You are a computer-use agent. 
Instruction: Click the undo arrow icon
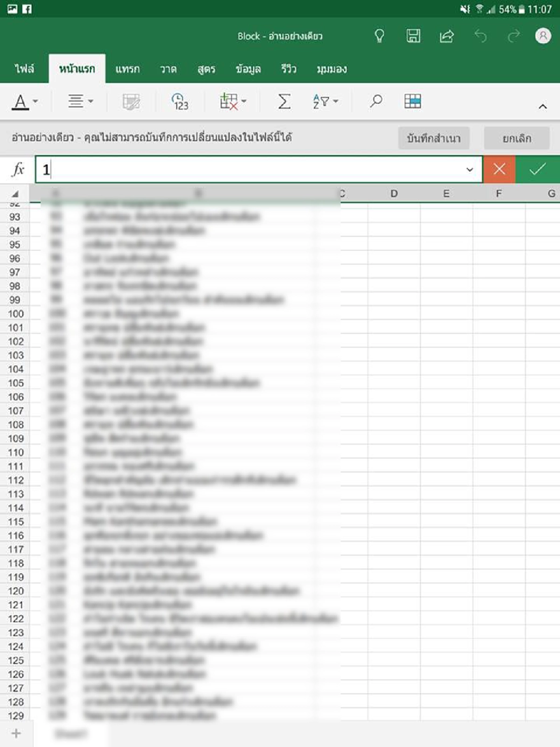click(x=480, y=36)
